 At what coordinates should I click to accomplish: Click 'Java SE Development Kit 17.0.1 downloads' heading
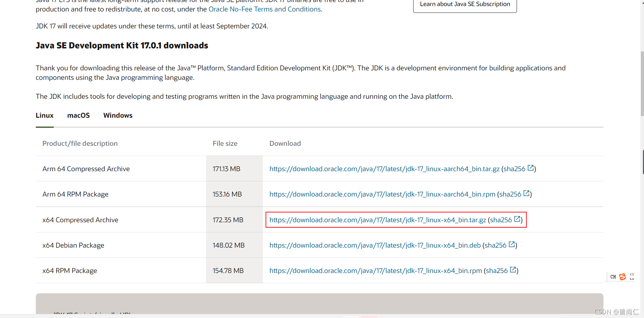pos(122,45)
